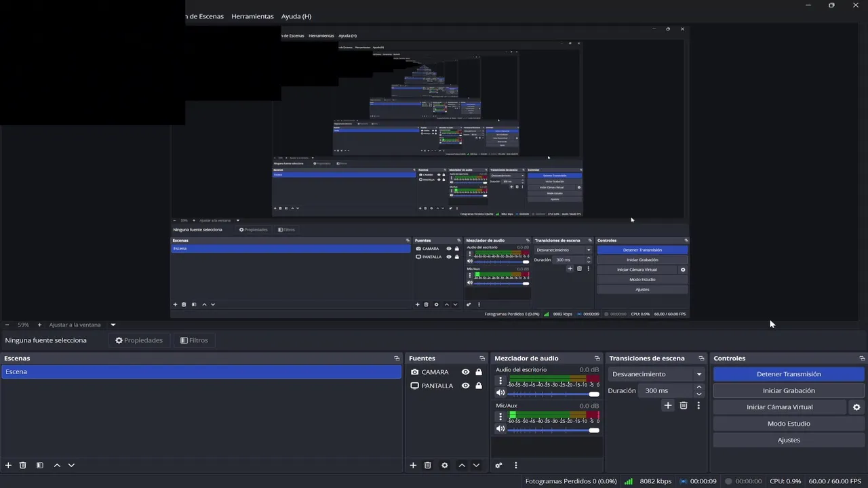The width and height of the screenshot is (868, 488).
Task: Add a new scene in Escenas panel
Action: pos(9,465)
